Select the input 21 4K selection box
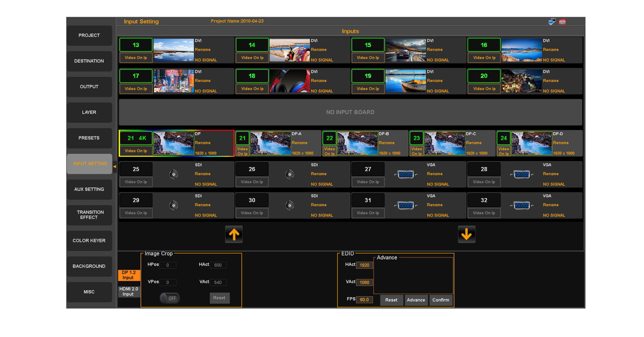This screenshot has width=644, height=337. (x=136, y=138)
